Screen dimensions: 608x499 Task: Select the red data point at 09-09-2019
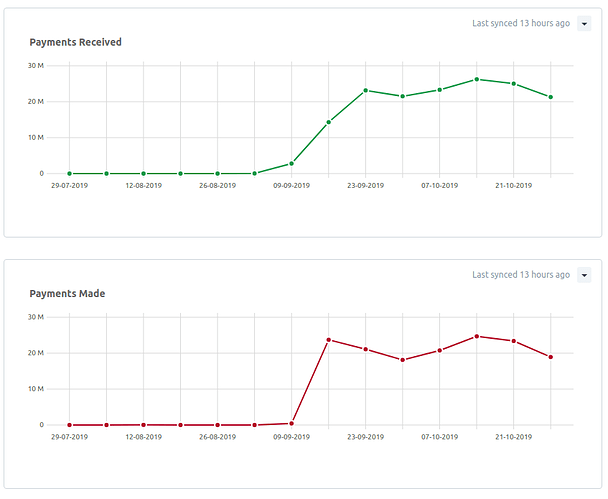(x=292, y=423)
